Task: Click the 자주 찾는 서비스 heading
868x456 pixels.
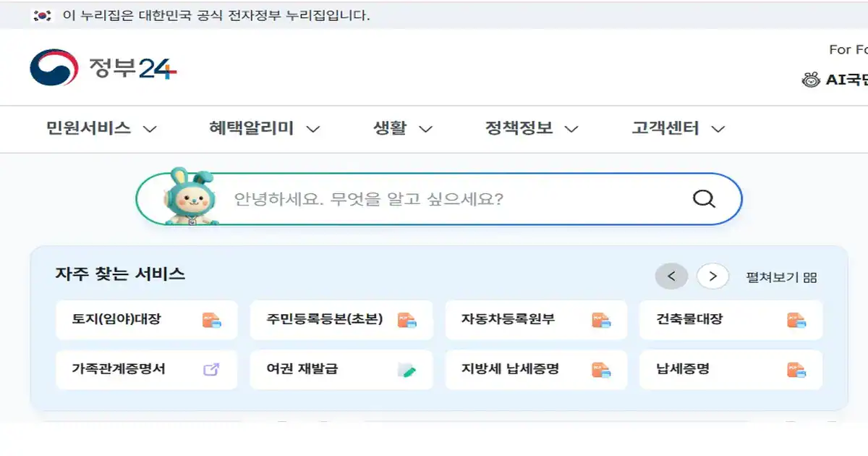Action: pos(120,274)
